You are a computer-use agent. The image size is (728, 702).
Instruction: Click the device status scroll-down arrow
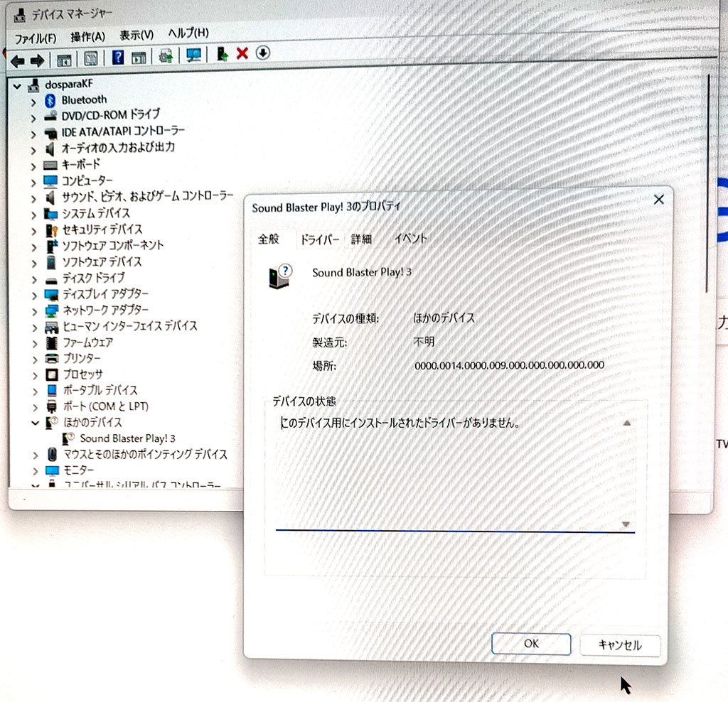click(x=626, y=525)
